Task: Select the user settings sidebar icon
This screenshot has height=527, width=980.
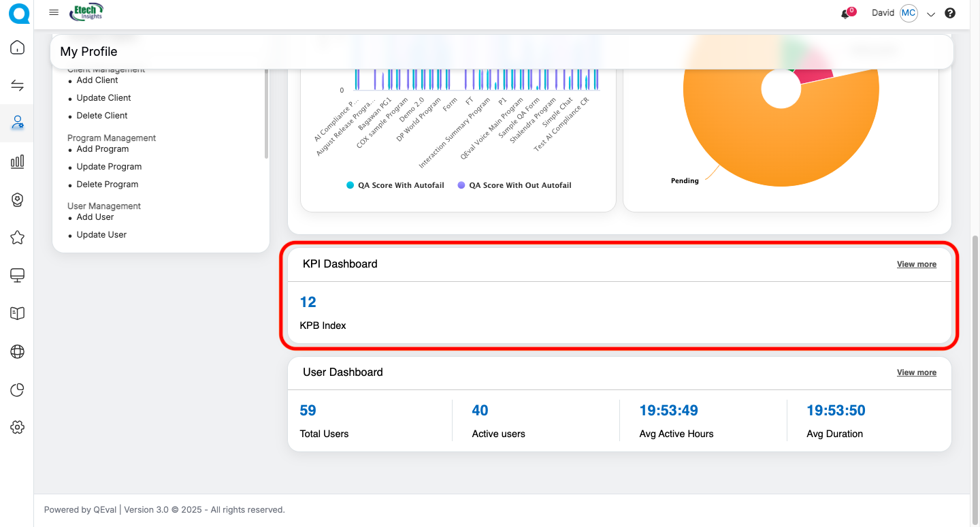Action: (x=18, y=123)
